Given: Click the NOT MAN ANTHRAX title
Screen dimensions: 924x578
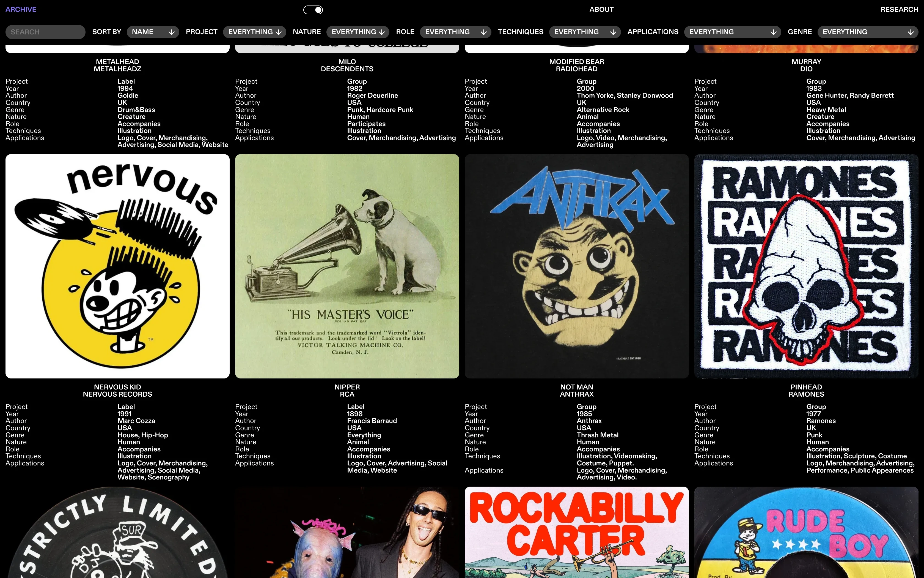Looking at the screenshot, I should 577,391.
